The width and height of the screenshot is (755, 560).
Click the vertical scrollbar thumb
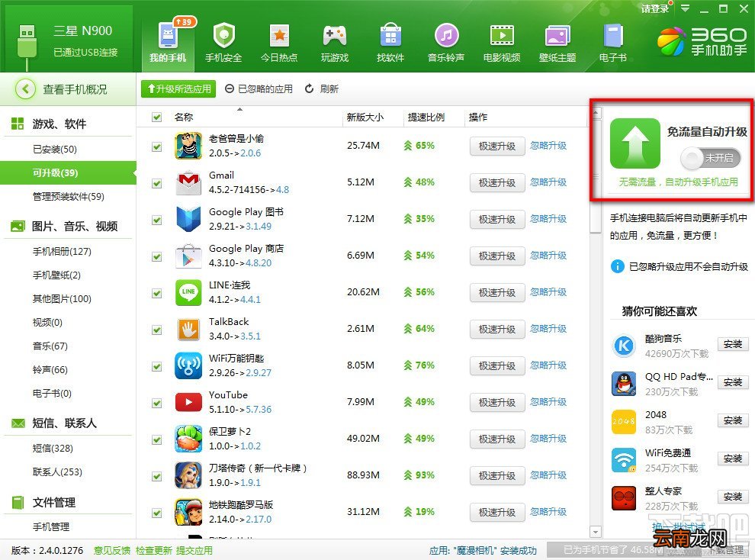pos(596,177)
